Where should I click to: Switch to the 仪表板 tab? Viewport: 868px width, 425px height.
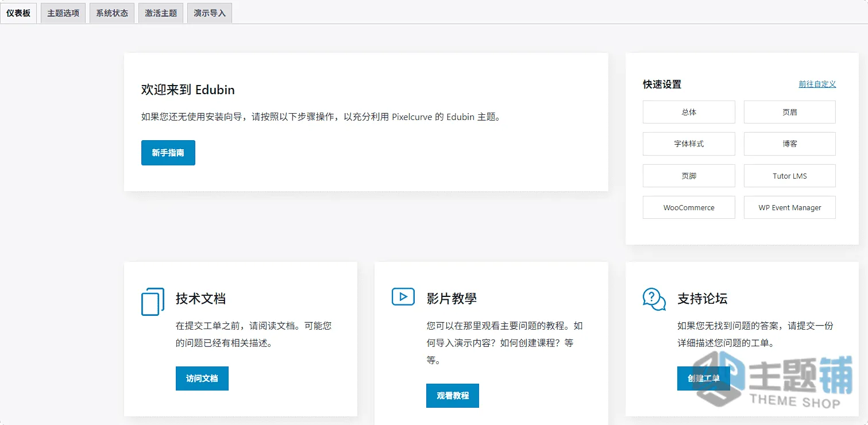click(18, 13)
